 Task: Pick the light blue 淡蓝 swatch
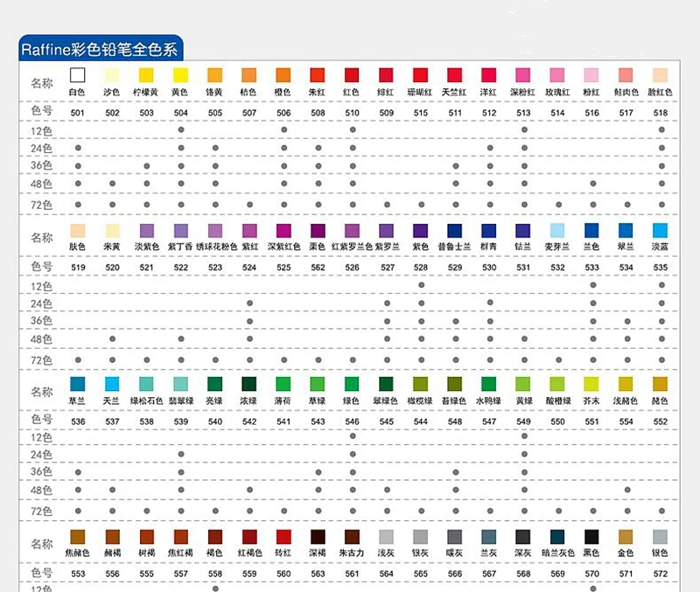[661, 231]
